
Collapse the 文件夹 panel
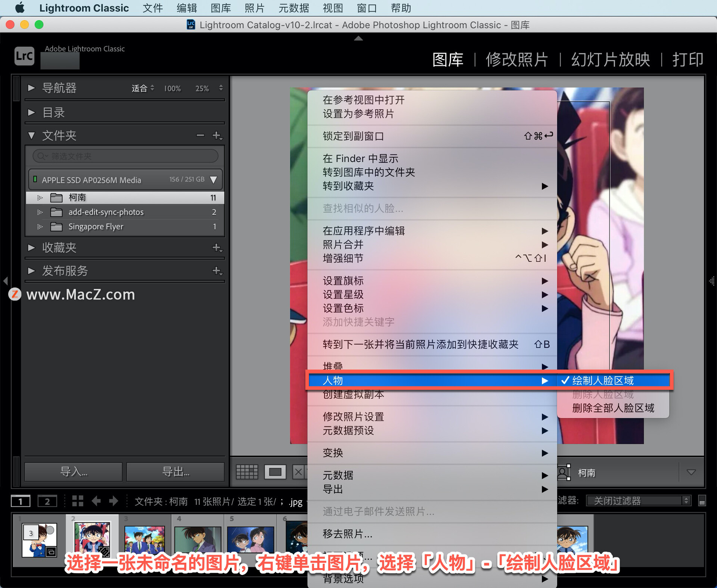coord(31,136)
